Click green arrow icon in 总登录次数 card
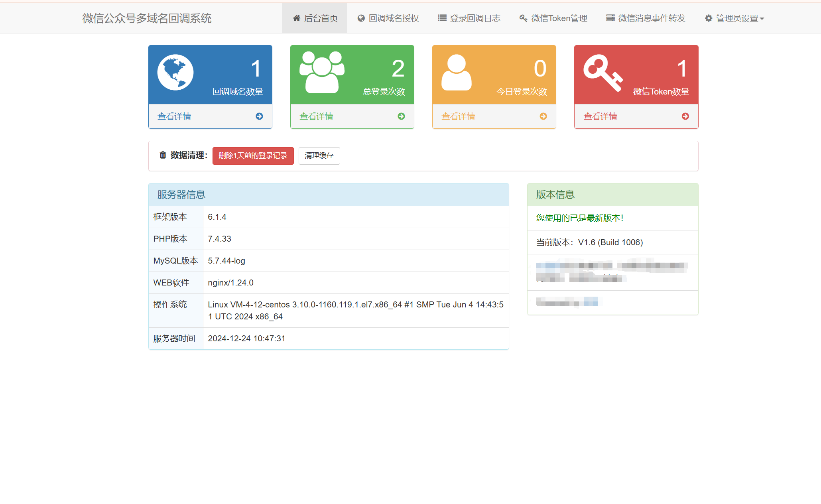The height and width of the screenshot is (504, 821). pyautogui.click(x=401, y=116)
